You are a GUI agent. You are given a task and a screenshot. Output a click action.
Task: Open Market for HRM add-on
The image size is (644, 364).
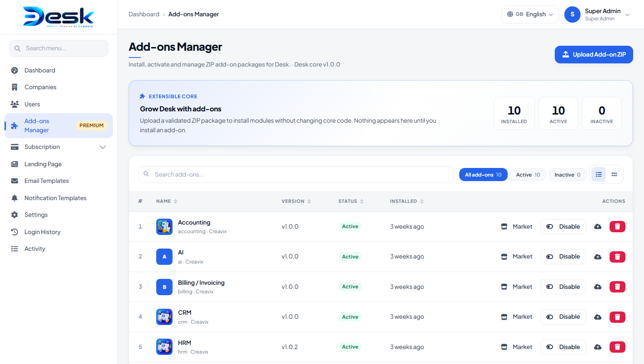click(516, 347)
